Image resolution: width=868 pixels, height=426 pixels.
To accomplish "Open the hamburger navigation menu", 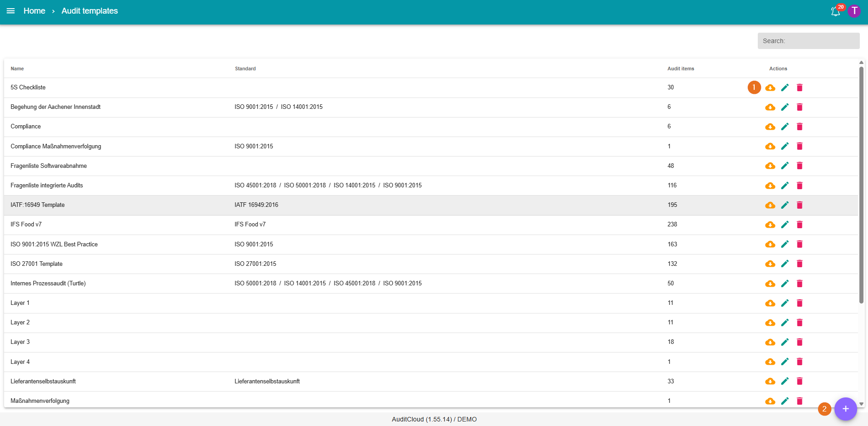I will click(10, 11).
